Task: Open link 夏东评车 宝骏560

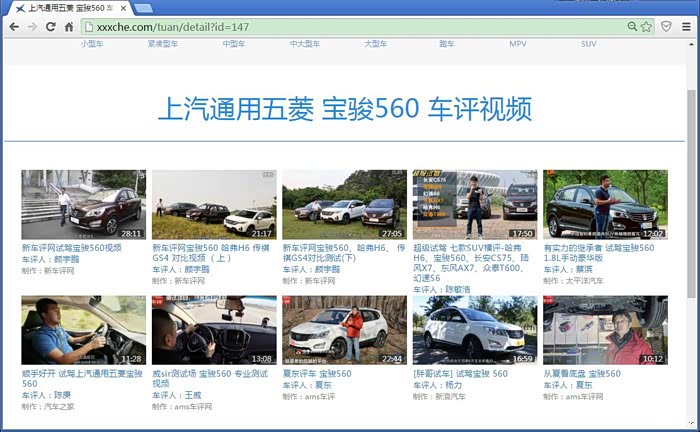Action: click(317, 374)
